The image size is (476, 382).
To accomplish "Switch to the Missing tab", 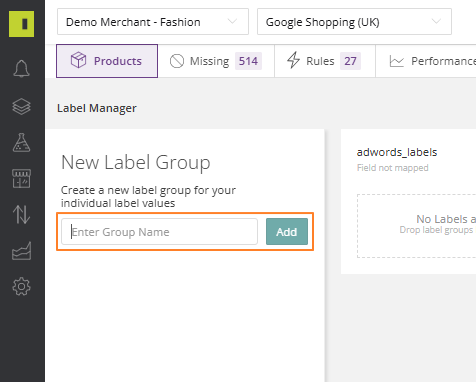I will click(x=216, y=61).
